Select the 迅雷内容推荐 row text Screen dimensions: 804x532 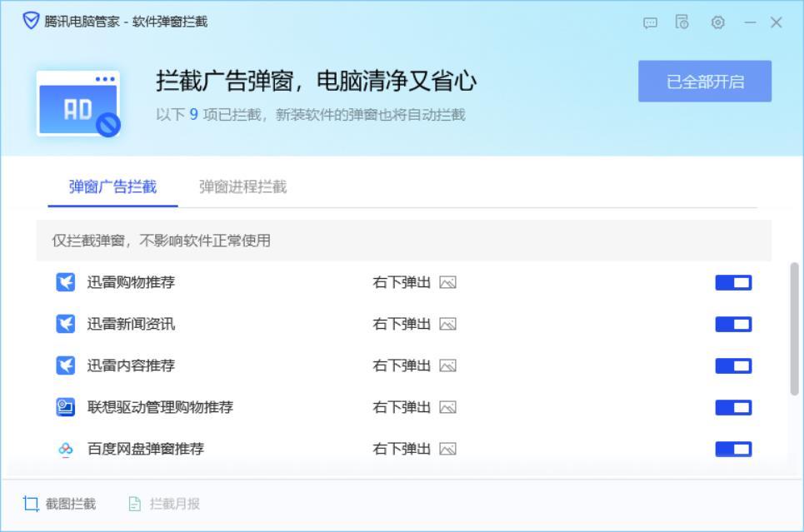click(x=132, y=365)
